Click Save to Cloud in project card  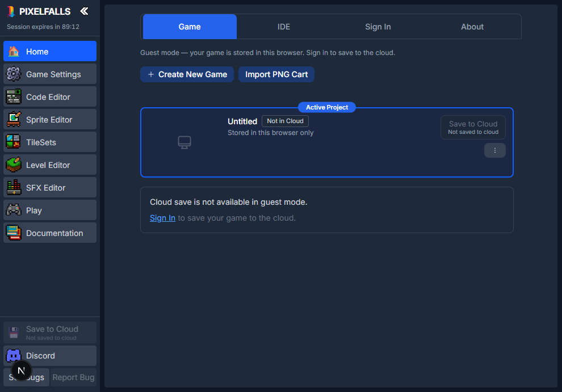473,127
